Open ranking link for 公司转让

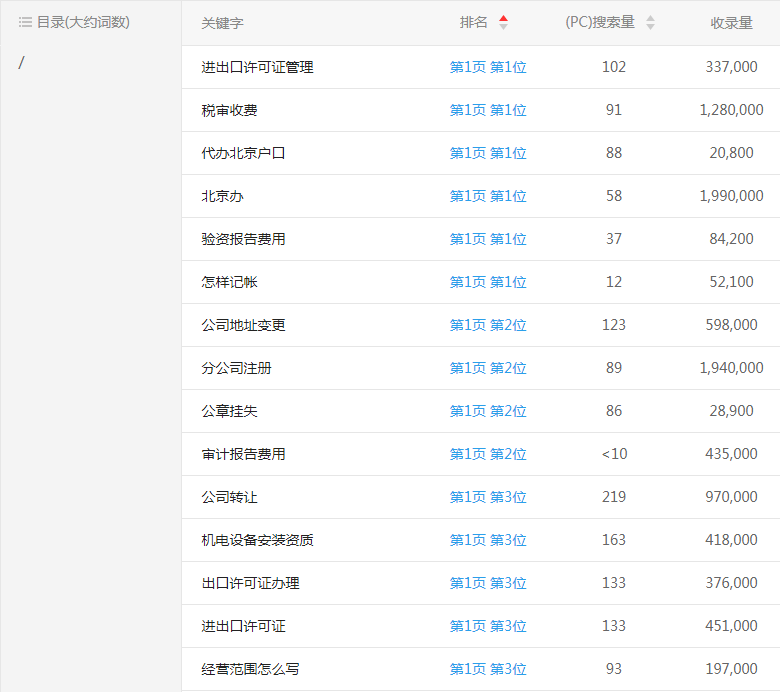click(488, 497)
